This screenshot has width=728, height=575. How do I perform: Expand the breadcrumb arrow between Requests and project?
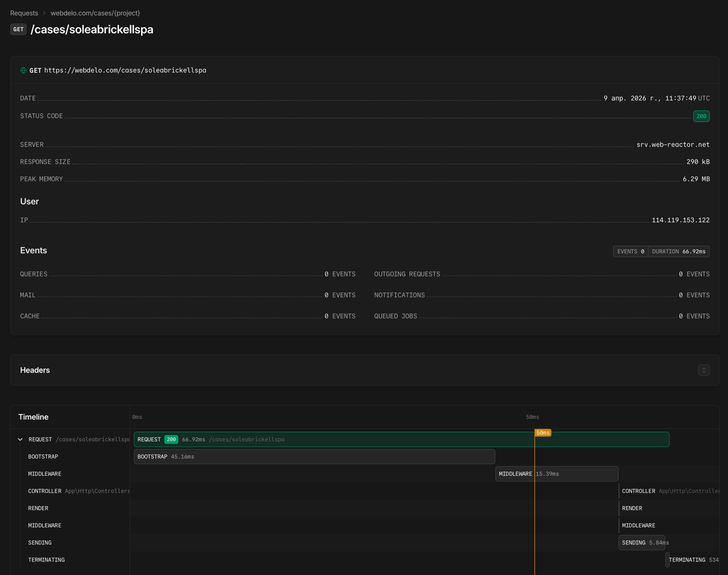[43, 13]
